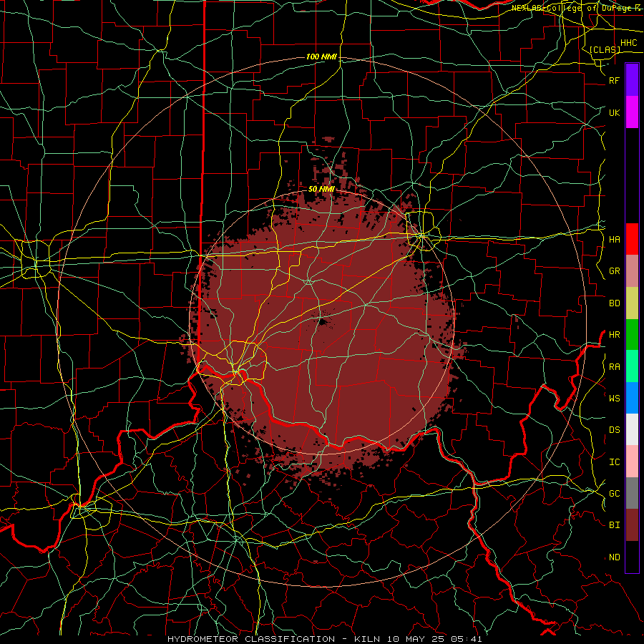Click the magenta UK legend color swatch

click(632, 112)
